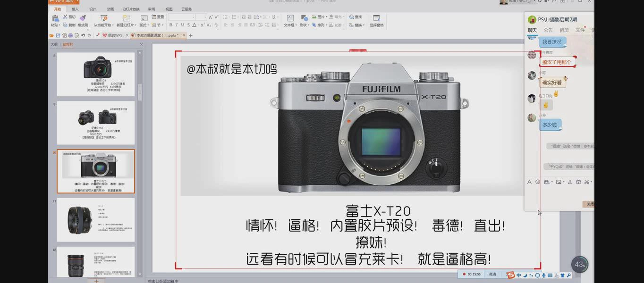The height and width of the screenshot is (283, 644).
Task: Click the Print icon in quick access bar
Action: click(70, 35)
